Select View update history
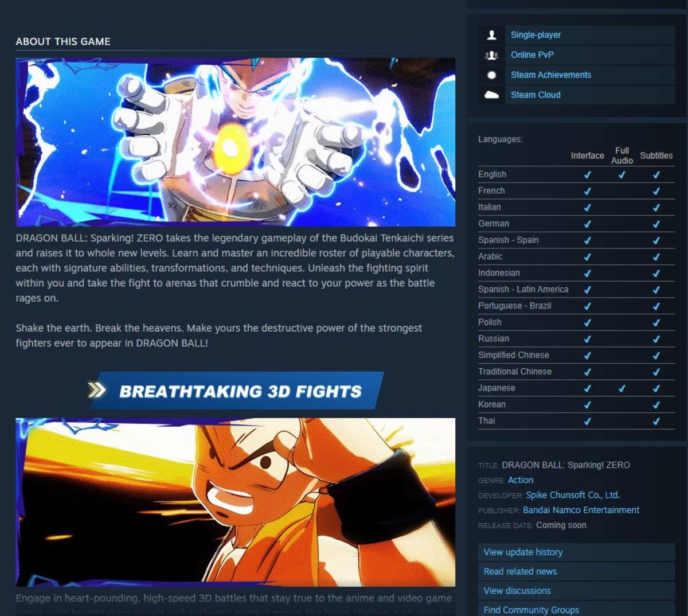This screenshot has height=616, width=688. click(x=576, y=552)
